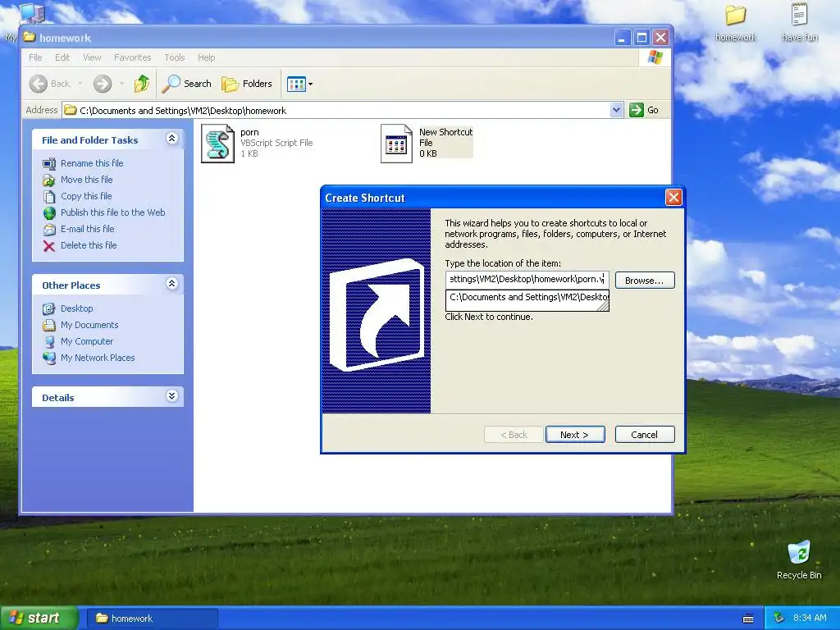Click the Browse... button in Create Shortcut
Image resolution: width=840 pixels, height=630 pixels.
[x=645, y=281]
